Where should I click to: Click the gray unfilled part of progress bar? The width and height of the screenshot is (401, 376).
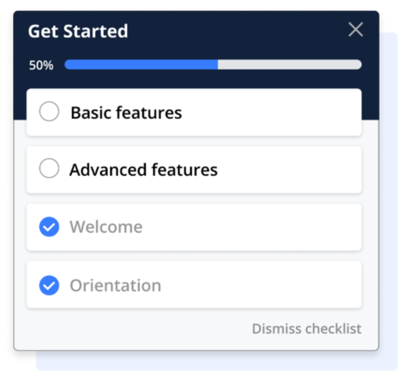pyautogui.click(x=290, y=65)
